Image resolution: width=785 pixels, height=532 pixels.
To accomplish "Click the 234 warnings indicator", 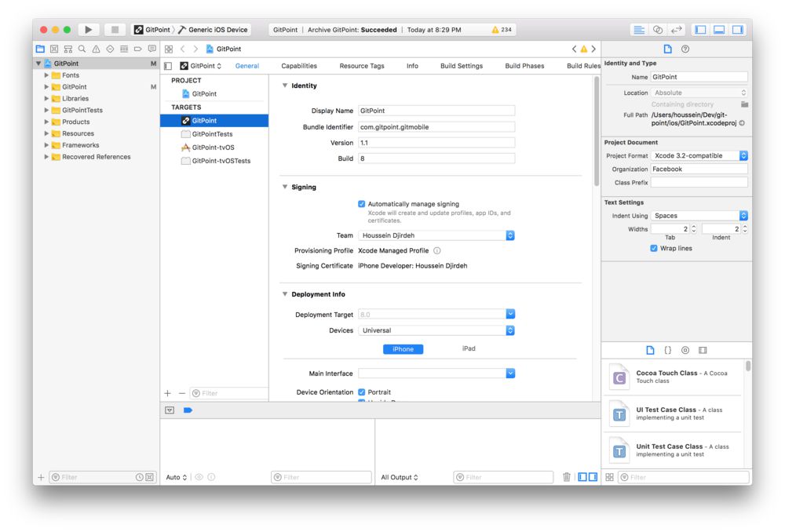I will point(502,30).
